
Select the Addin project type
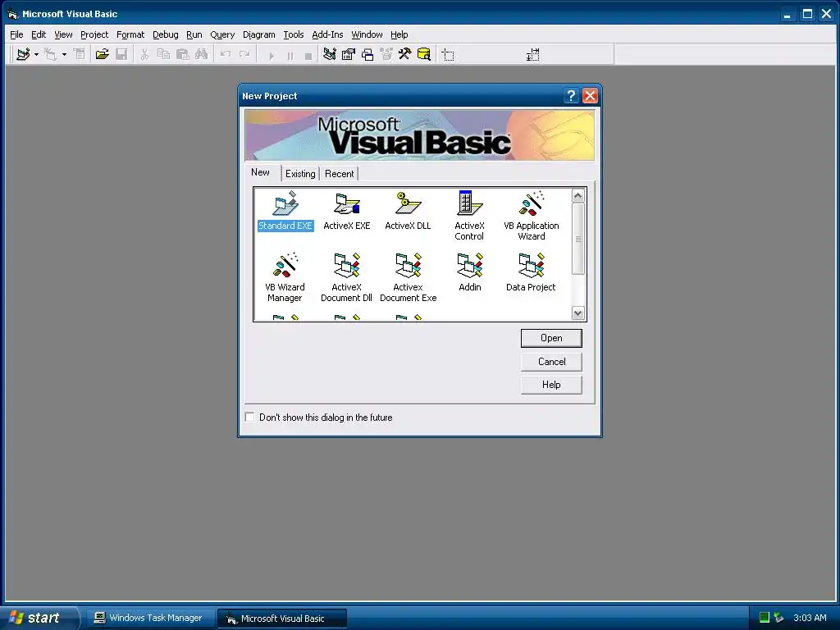pyautogui.click(x=470, y=272)
